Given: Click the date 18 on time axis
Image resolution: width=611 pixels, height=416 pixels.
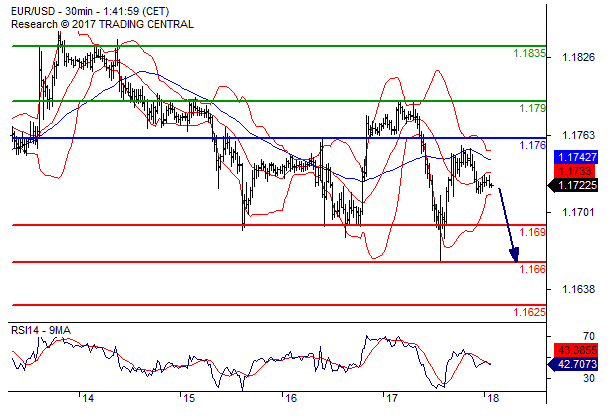Looking at the screenshot, I should (493, 398).
